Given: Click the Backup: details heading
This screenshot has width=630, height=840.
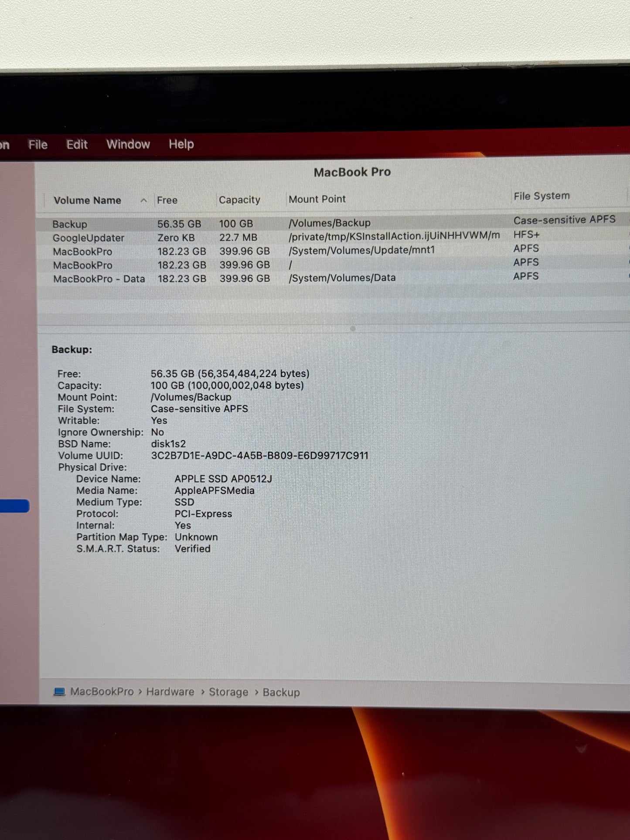Looking at the screenshot, I should (x=72, y=350).
